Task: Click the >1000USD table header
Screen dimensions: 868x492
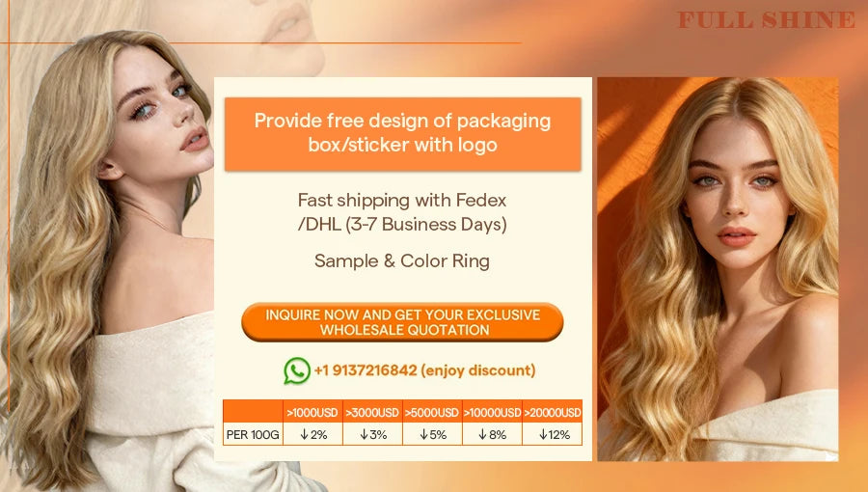Action: tap(312, 412)
